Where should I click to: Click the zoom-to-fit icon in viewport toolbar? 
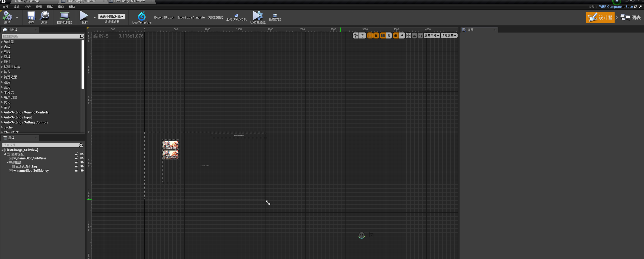pos(408,35)
